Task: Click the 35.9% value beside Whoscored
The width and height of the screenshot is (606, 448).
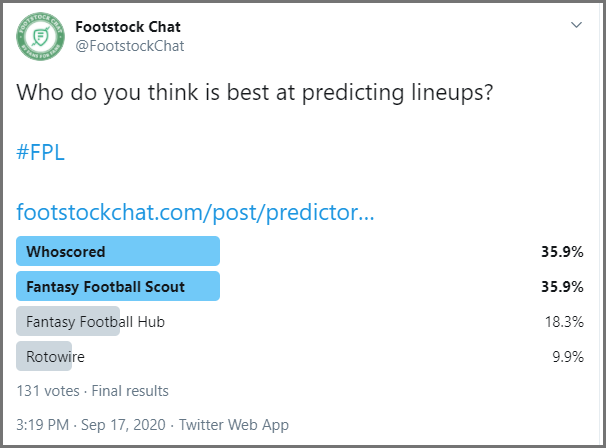Action: coord(562,252)
